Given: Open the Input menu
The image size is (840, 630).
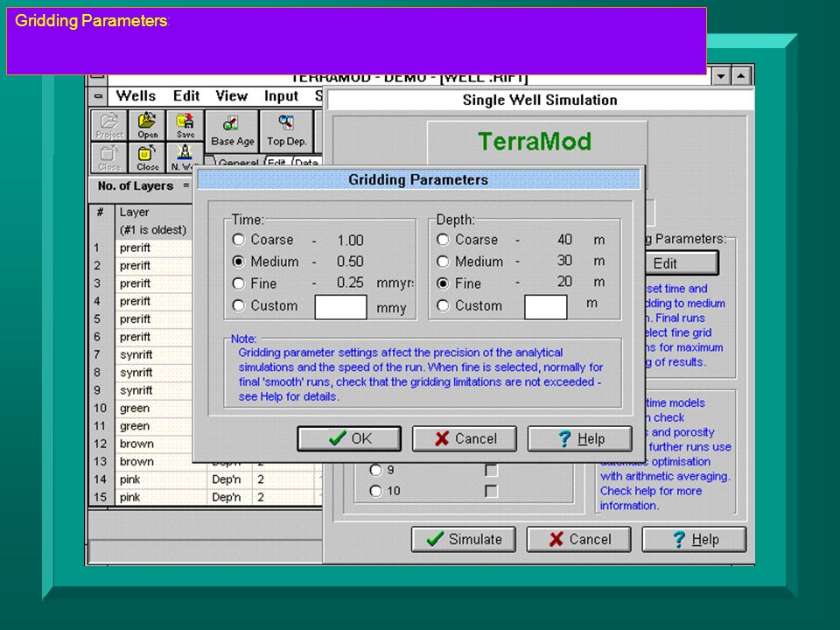Looking at the screenshot, I should tap(281, 96).
